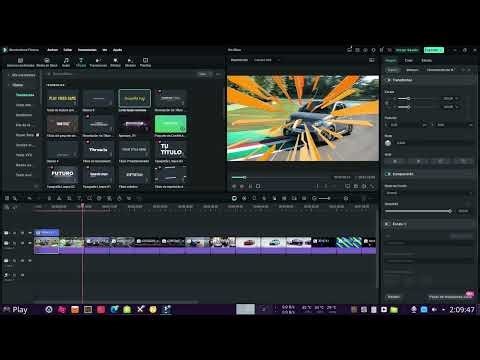This screenshot has height=360, width=480.
Task: Click the green sign-in text beside Exportar
Action: coord(407,50)
